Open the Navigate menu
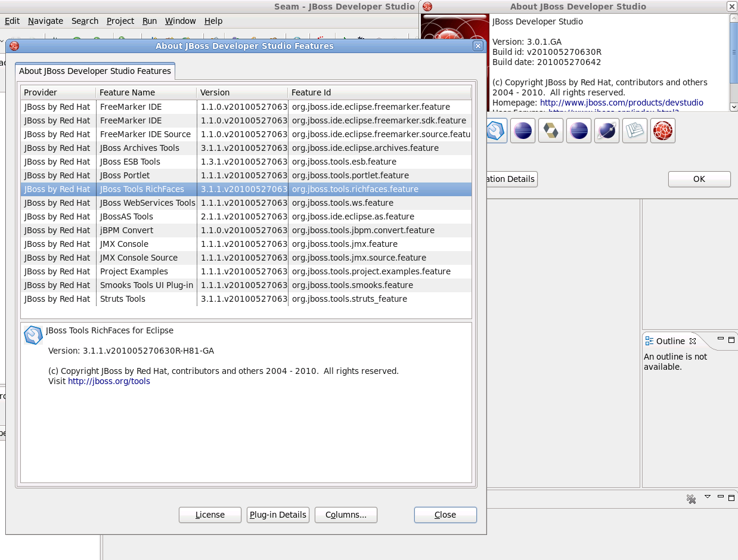Image resolution: width=738 pixels, height=560 pixels. (45, 21)
